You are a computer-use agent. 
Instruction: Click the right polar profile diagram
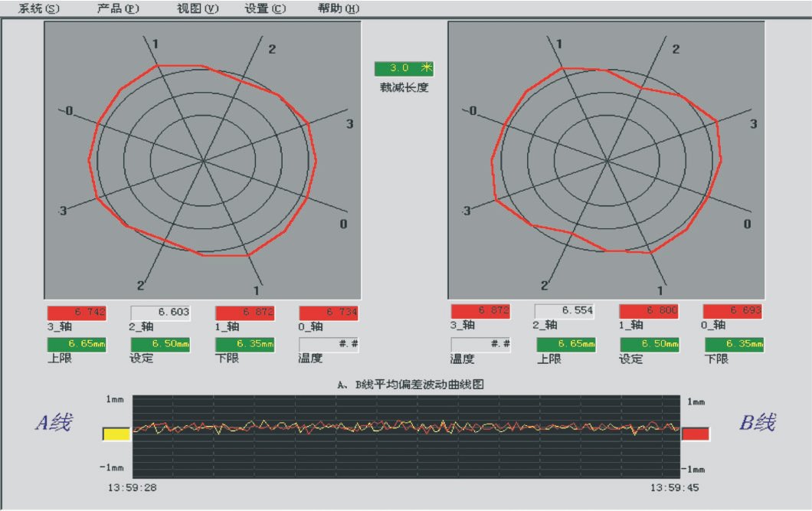(607, 161)
